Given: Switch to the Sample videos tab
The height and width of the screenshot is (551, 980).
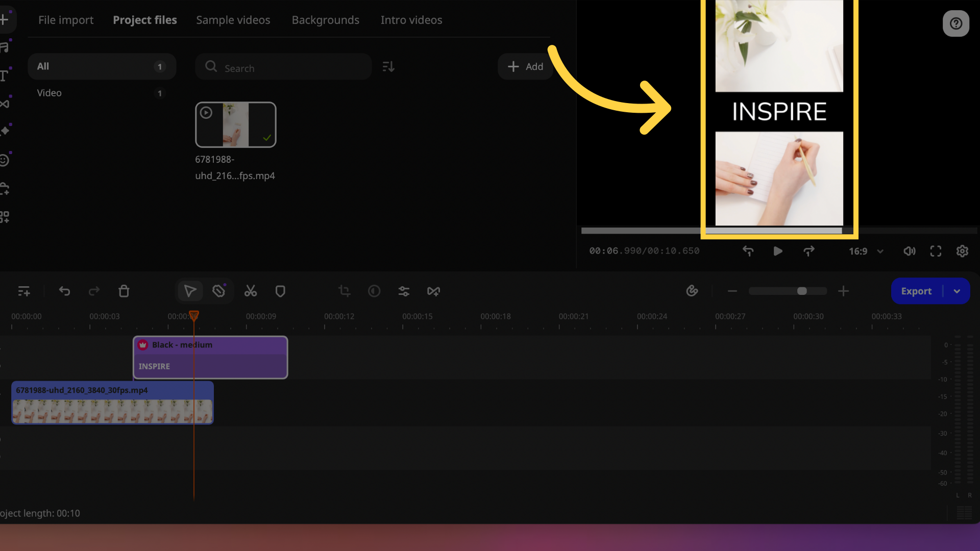Looking at the screenshot, I should coord(233,19).
